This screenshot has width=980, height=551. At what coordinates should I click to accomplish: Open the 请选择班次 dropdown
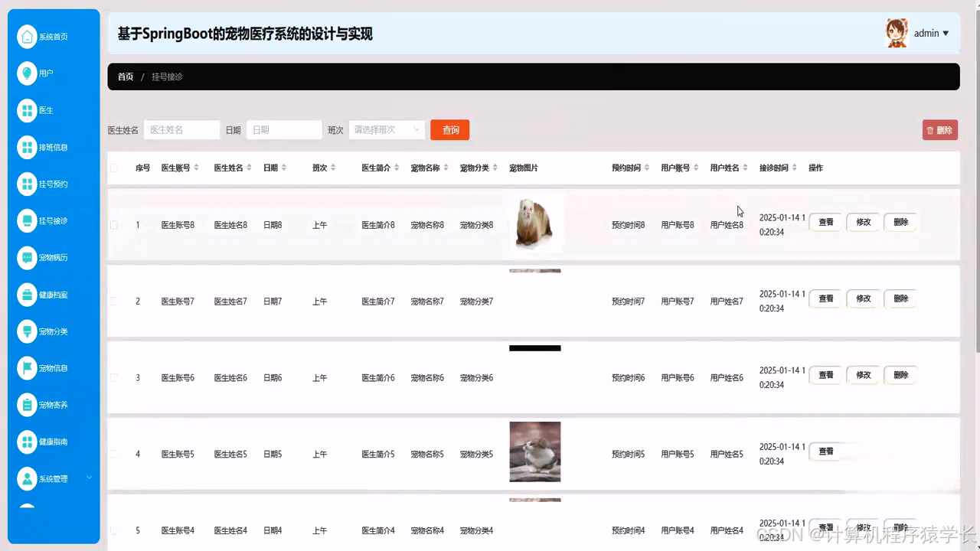tap(387, 129)
